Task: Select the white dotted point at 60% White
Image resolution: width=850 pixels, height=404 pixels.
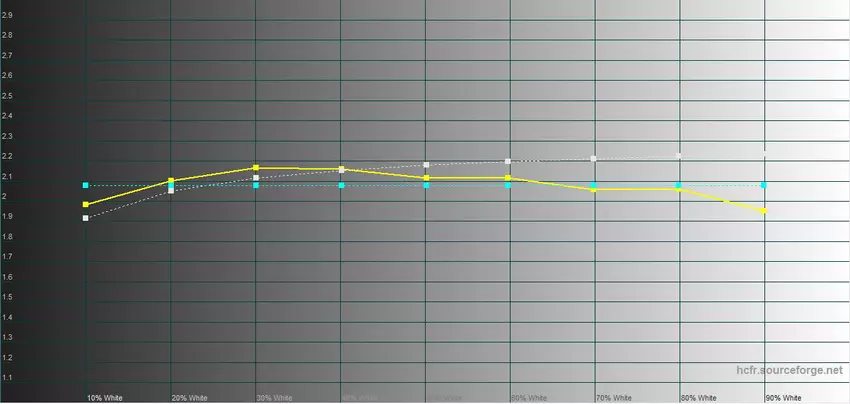Action: point(508,161)
